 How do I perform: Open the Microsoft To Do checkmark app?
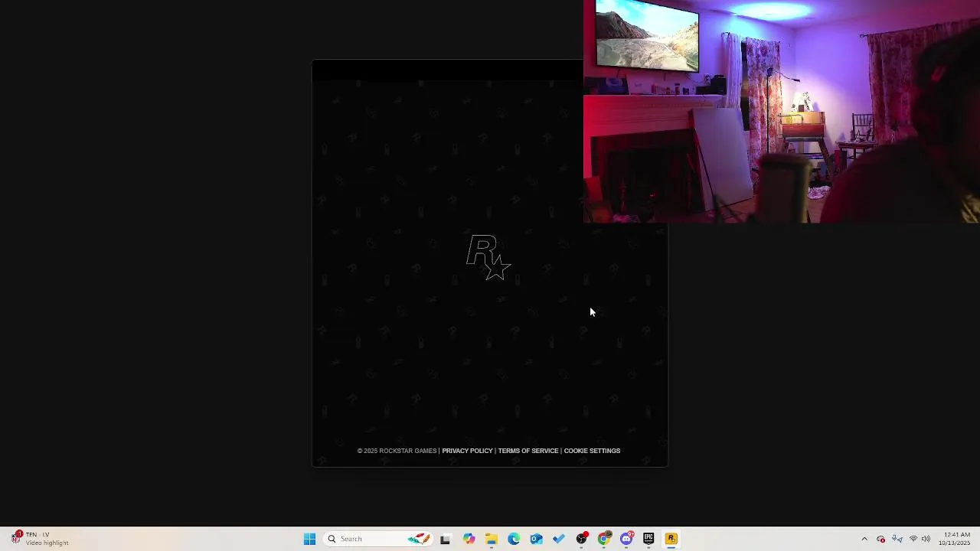(x=559, y=539)
